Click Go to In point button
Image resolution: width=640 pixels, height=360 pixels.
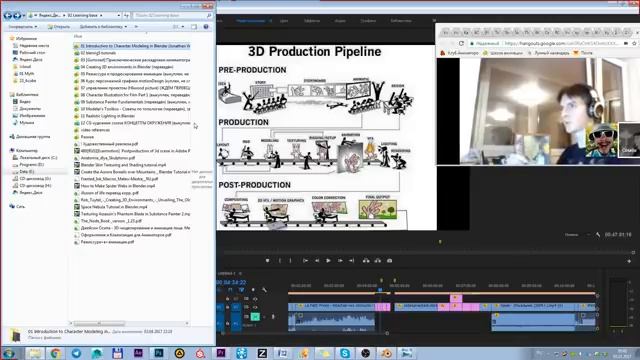coord(305,260)
